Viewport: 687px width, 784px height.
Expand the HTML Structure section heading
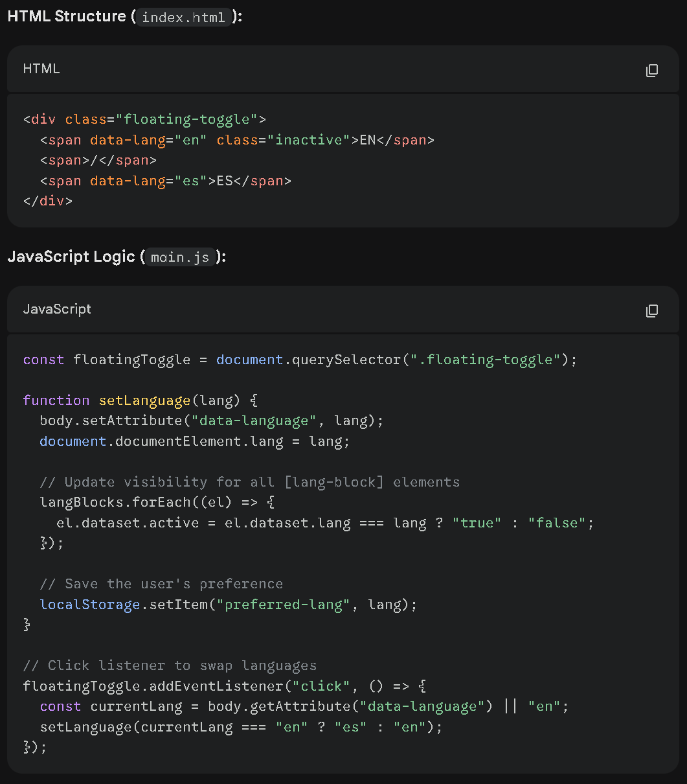tap(66, 16)
